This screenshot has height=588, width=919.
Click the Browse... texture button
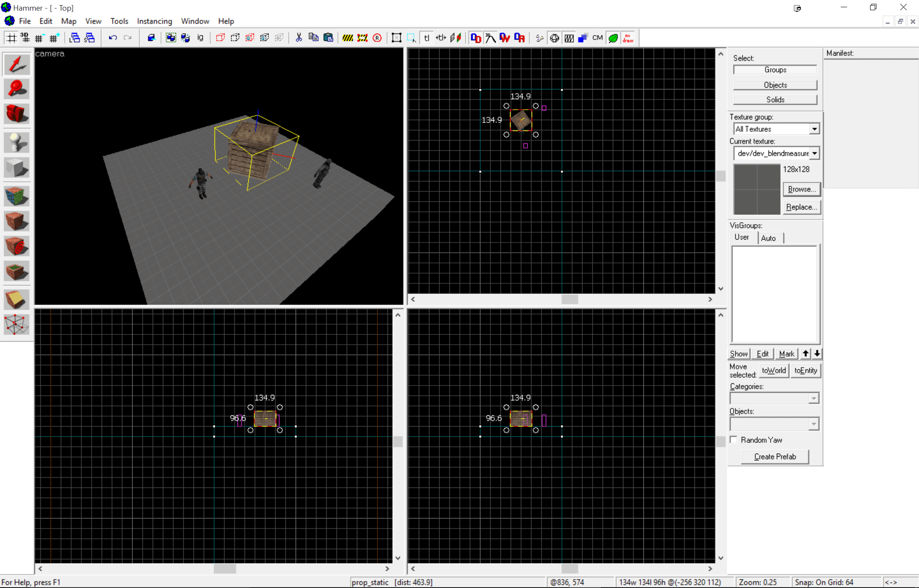(802, 189)
